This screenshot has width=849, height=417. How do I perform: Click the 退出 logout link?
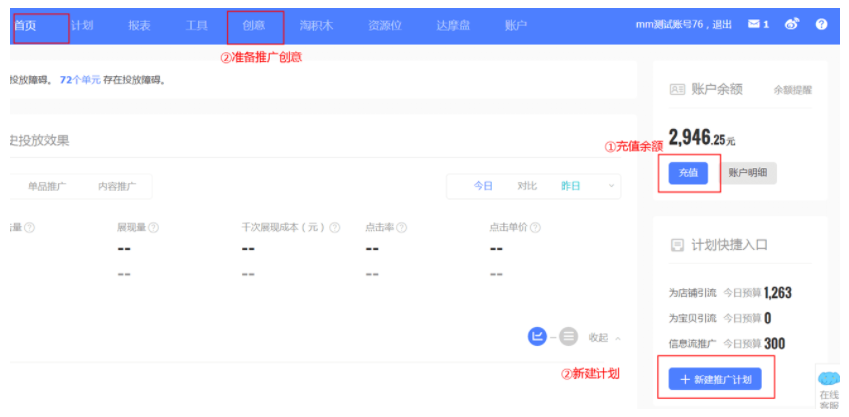tap(723, 24)
